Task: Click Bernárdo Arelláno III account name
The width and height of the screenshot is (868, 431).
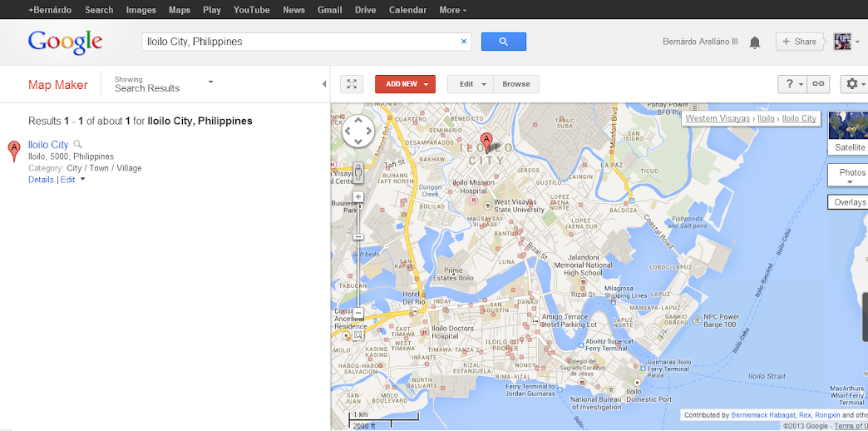Action: click(700, 42)
